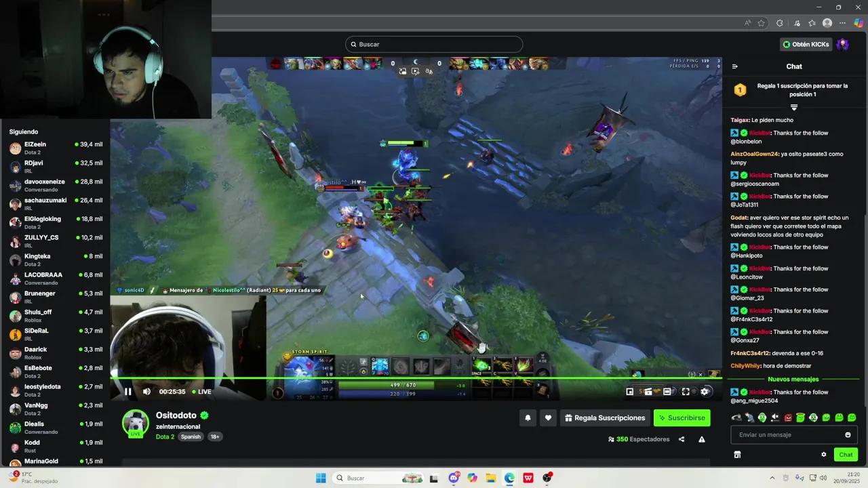Jump to LIVE in the player
This screenshot has height=488, width=868.
(x=201, y=392)
